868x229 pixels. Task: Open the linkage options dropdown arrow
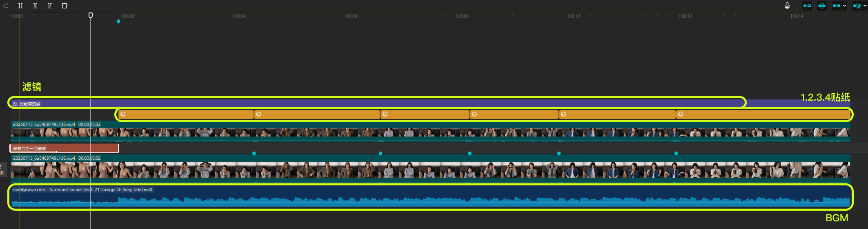(x=845, y=6)
